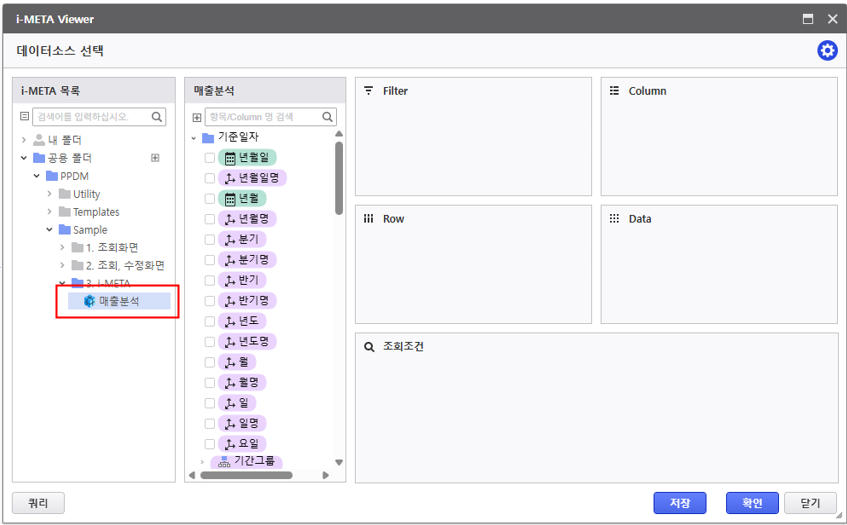The height and width of the screenshot is (525, 847).
Task: Open the settings gear icon
Action: click(827, 51)
